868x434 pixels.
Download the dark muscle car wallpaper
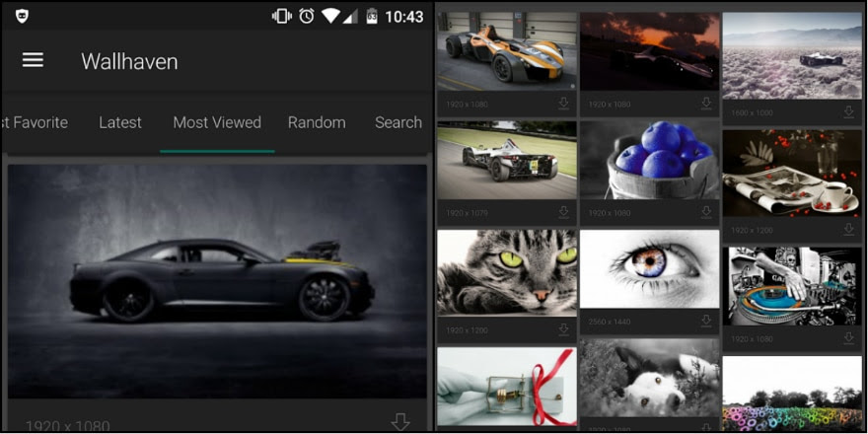pyautogui.click(x=399, y=423)
